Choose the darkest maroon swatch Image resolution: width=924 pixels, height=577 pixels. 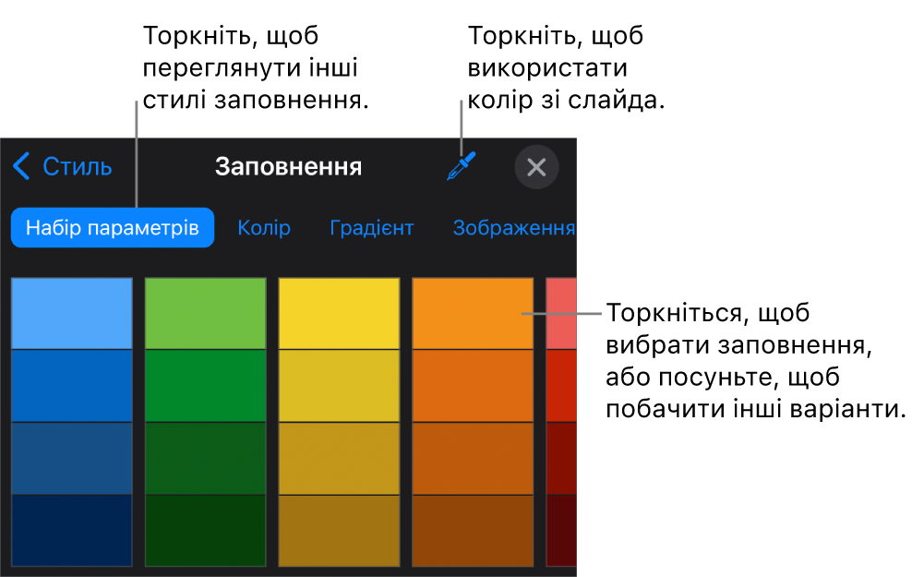[561, 531]
